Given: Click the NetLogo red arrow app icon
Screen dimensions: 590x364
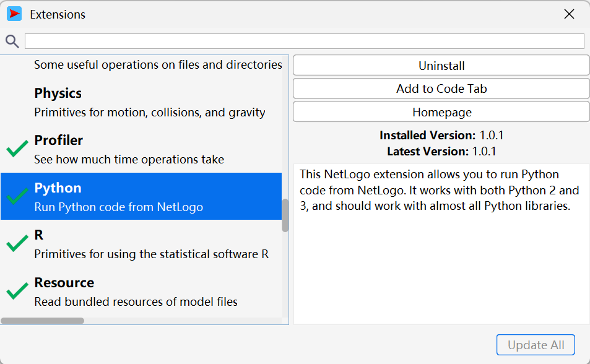Looking at the screenshot, I should click(x=14, y=14).
